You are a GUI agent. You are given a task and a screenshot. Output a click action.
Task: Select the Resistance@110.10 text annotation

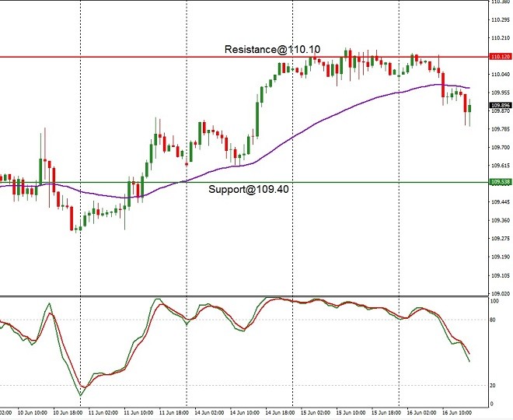(272, 50)
